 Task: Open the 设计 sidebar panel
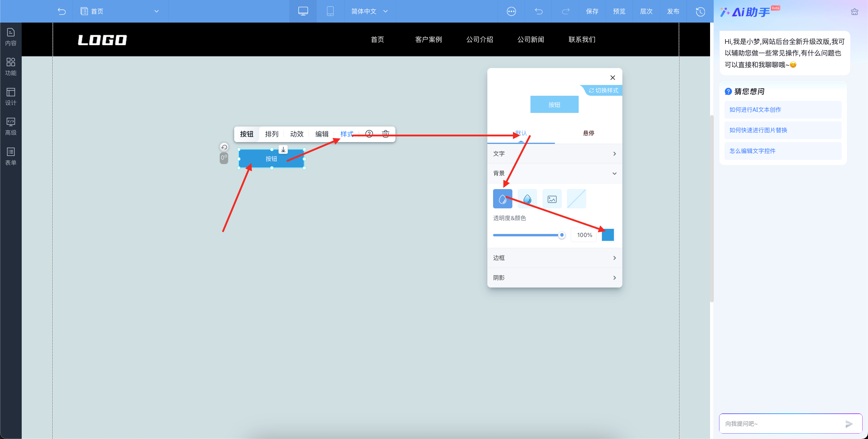(x=11, y=97)
